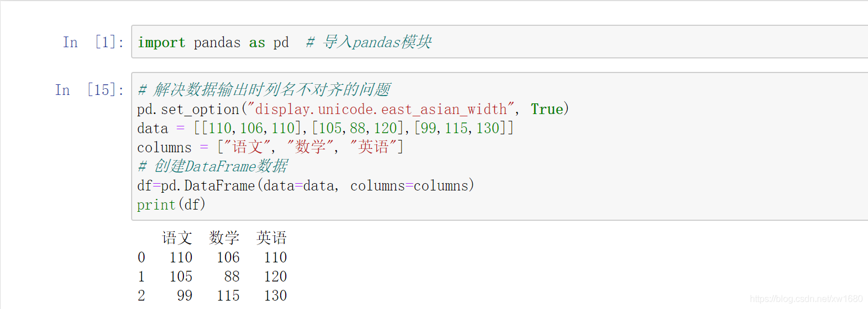Image resolution: width=868 pixels, height=309 pixels.
Task: Click the value 130 in output table
Action: click(x=276, y=296)
